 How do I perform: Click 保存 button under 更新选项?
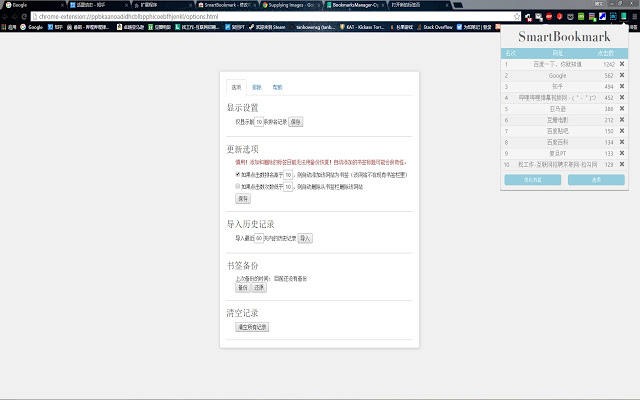tap(243, 199)
